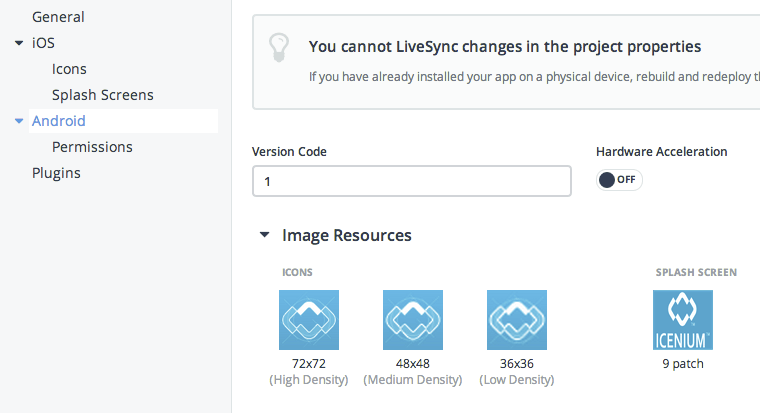Select the iOS section
The image size is (760, 413).
pos(43,43)
